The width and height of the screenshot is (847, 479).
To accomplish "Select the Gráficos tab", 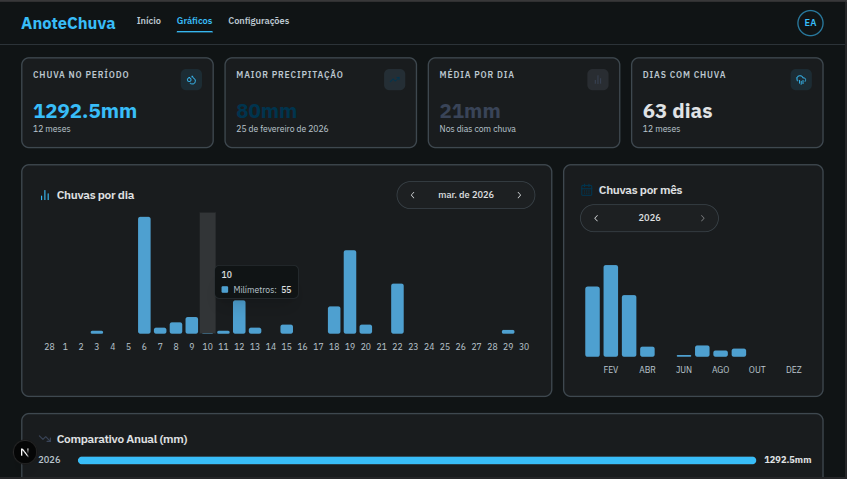I will coord(194,21).
